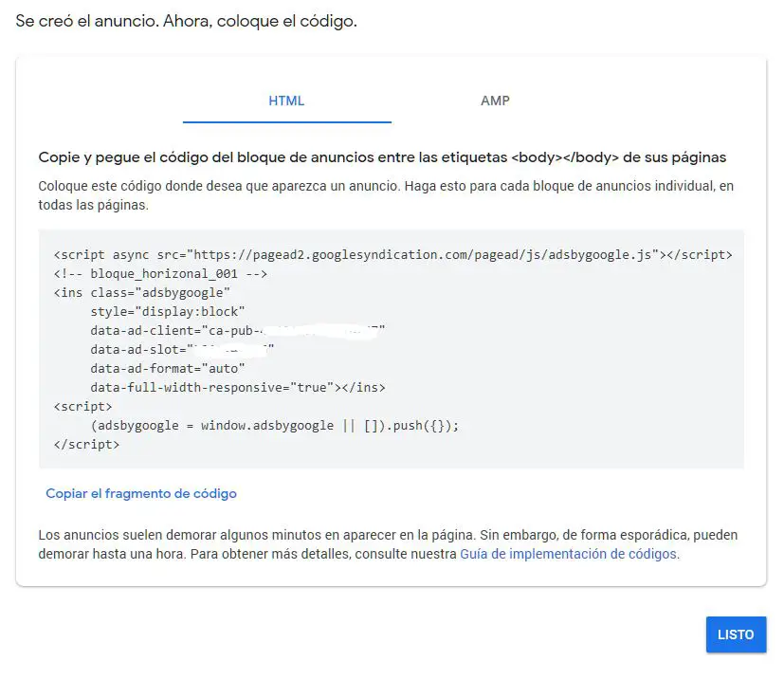
Task: Click the ins class="adsbygoogle" line
Action: [x=142, y=293]
